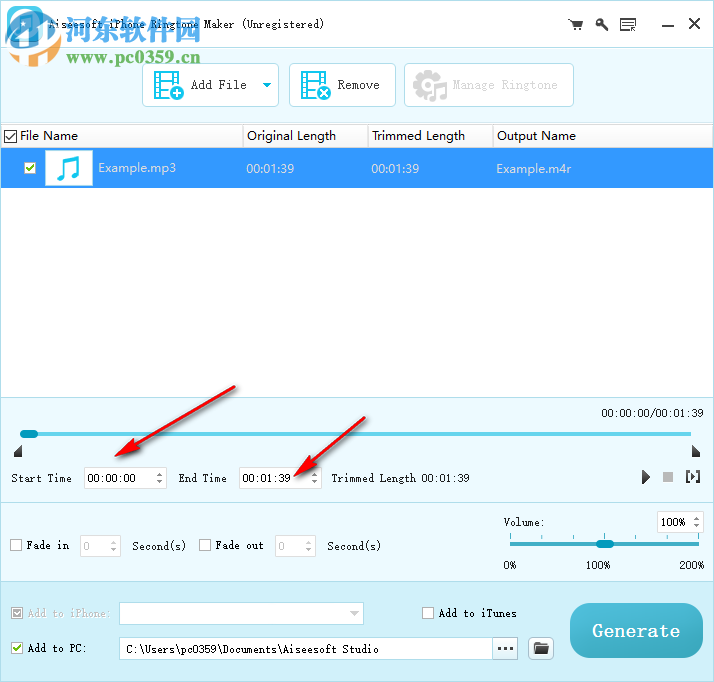Viewport: 714px width, 682px height.
Task: Click the Example.m4r output name
Action: click(534, 169)
